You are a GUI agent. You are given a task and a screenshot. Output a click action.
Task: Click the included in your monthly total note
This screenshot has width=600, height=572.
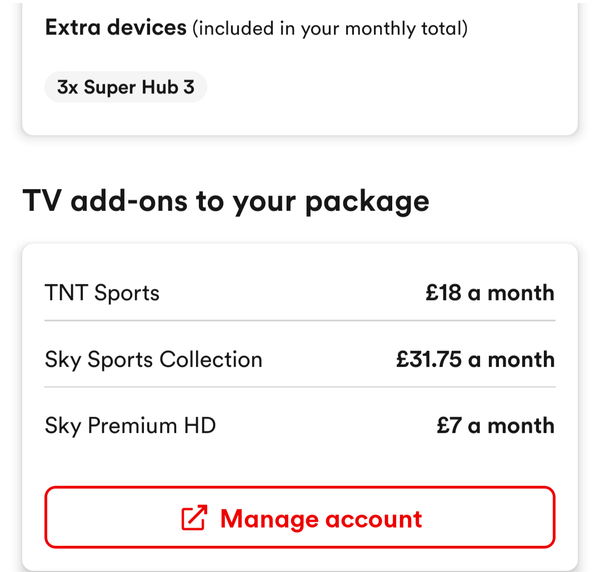330,29
